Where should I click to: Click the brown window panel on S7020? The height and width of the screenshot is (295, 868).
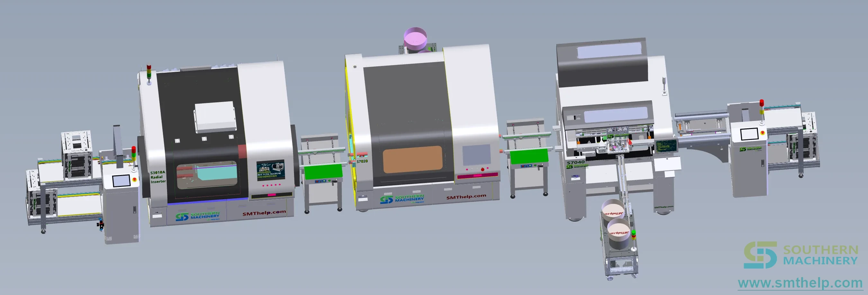coord(412,159)
